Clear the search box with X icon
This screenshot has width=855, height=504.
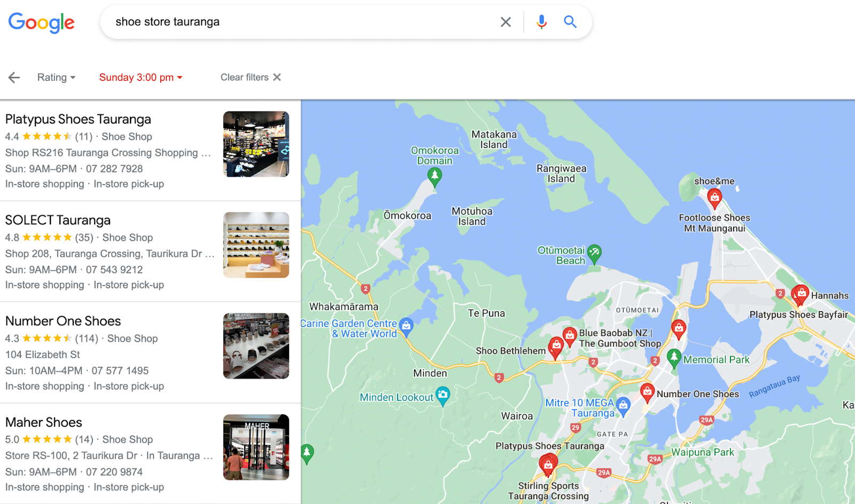tap(506, 22)
